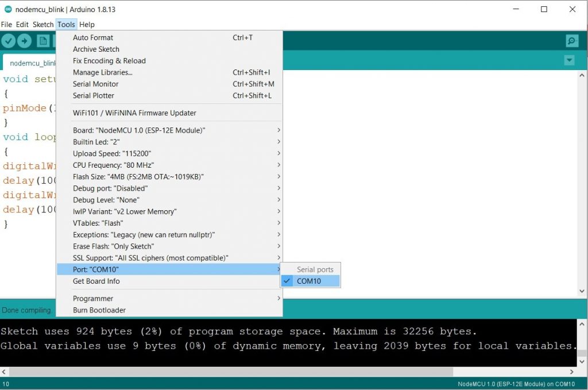Click the Verify checkmark toolbar icon
This screenshot has height=390, width=588.
pos(8,41)
